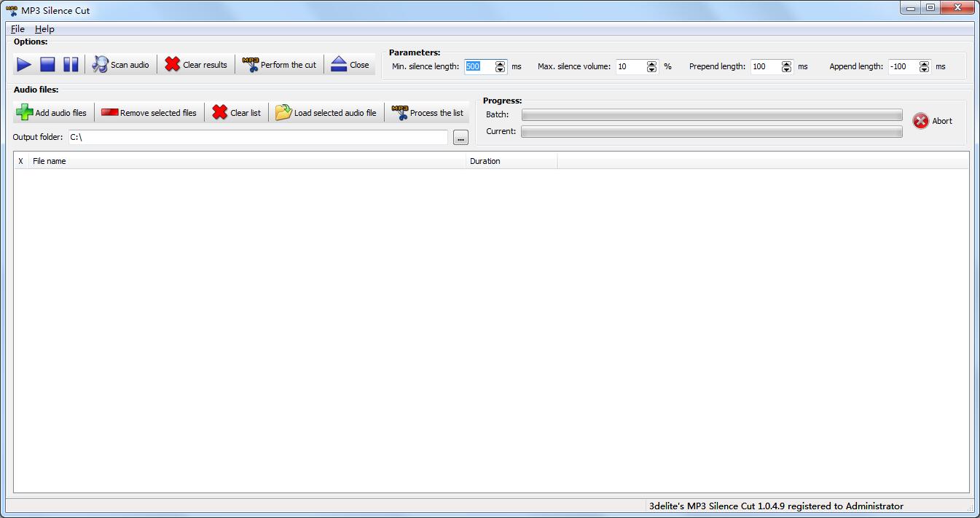Screen dimensions: 980x518
Task: Open the Help menu
Action: point(44,29)
